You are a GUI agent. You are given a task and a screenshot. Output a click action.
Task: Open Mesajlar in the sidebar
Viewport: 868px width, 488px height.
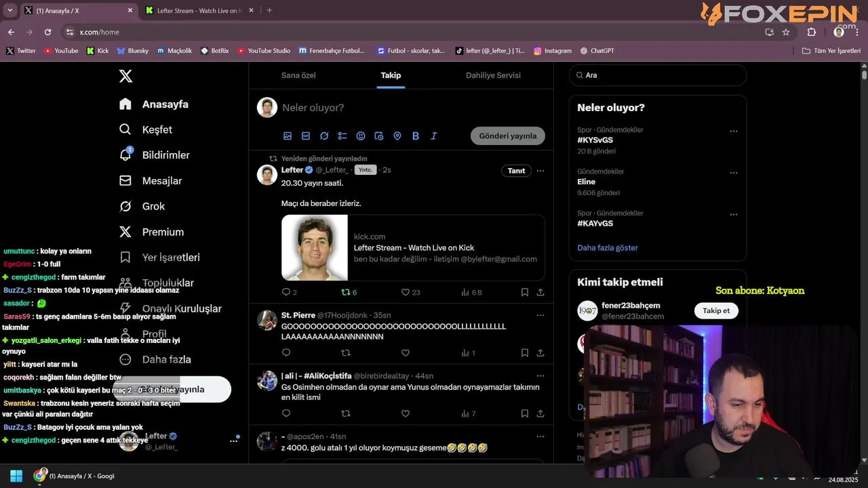click(151, 181)
